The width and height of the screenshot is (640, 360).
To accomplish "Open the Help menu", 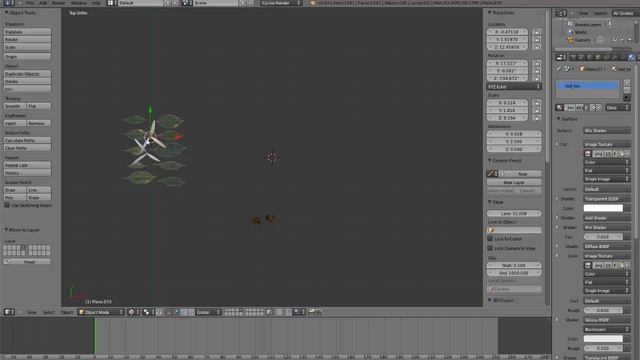I will [96, 3].
